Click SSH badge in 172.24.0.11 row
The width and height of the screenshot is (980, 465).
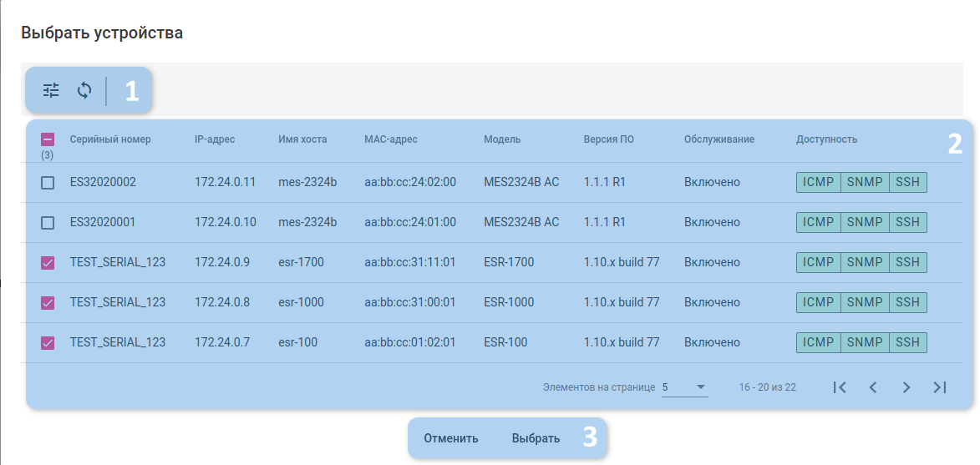pos(907,182)
